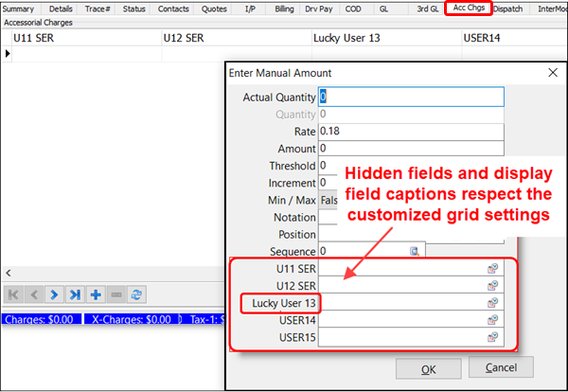The width and height of the screenshot is (568, 392).
Task: Click OK in Enter Manual Amount
Action: [x=429, y=369]
